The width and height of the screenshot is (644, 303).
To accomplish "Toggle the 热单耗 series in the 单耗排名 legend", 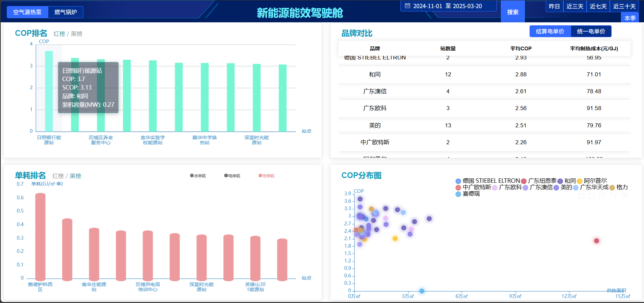I will tap(267, 176).
